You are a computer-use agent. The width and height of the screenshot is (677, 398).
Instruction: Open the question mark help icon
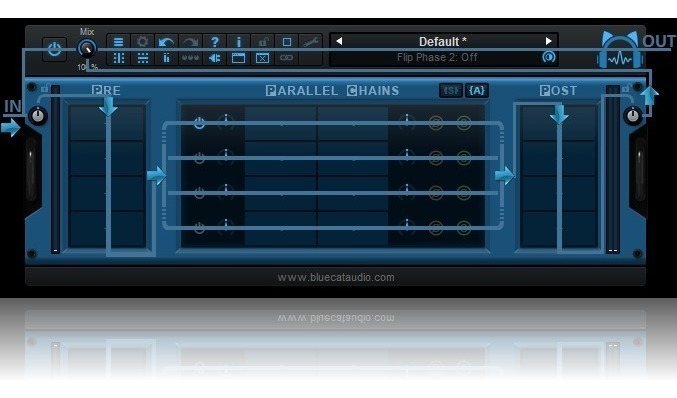click(215, 42)
